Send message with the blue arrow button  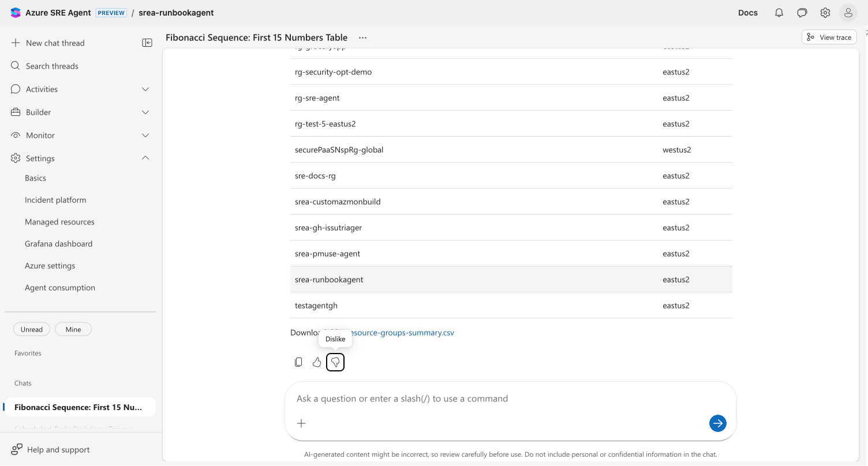(x=718, y=423)
